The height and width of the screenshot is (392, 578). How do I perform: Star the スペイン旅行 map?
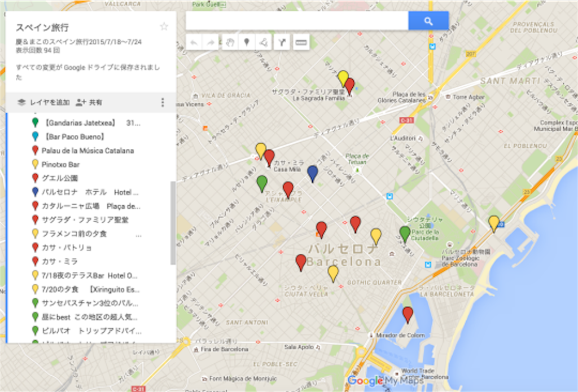point(164,27)
